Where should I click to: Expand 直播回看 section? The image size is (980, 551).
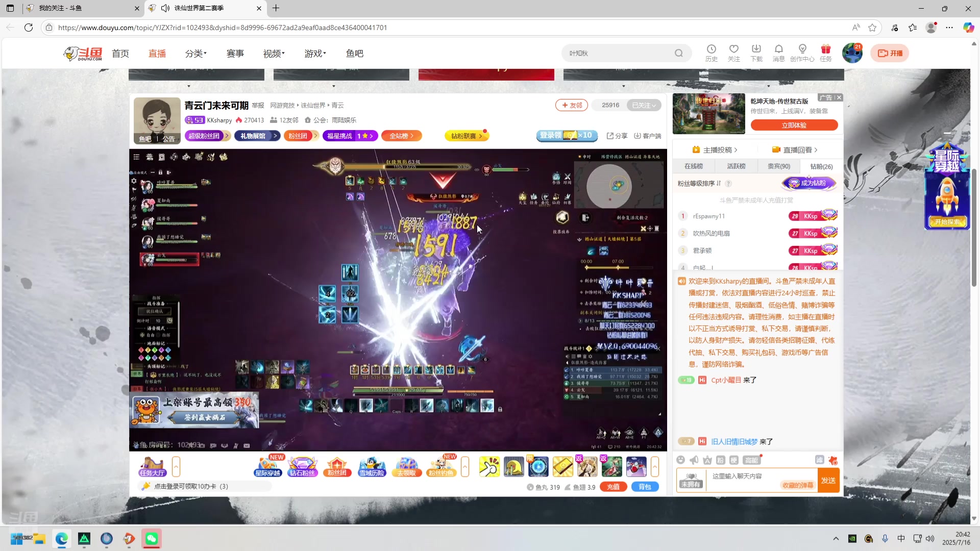pos(795,149)
